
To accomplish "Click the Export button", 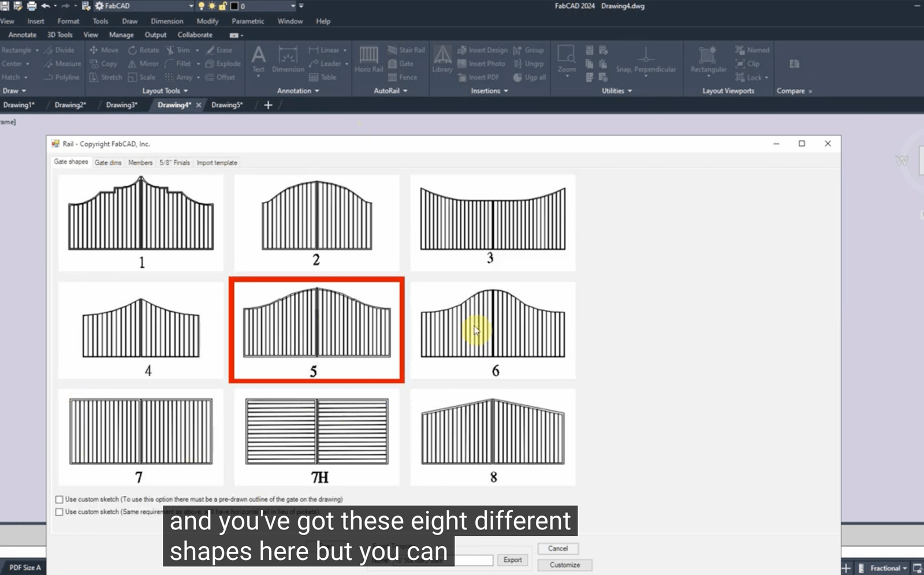I will tap(512, 559).
